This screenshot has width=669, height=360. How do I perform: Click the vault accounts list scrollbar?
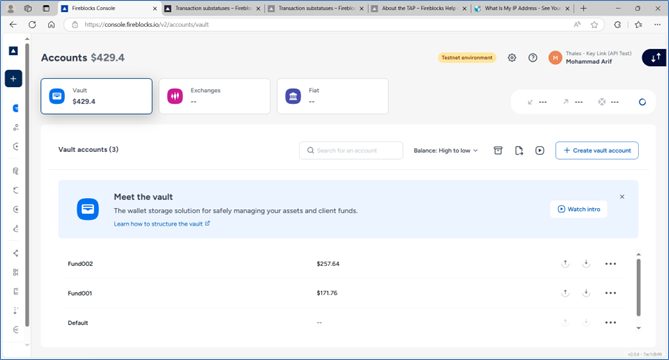(x=638, y=287)
